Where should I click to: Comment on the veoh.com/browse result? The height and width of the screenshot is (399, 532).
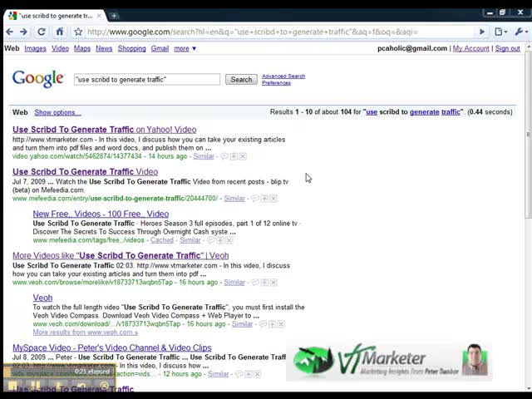point(255,283)
